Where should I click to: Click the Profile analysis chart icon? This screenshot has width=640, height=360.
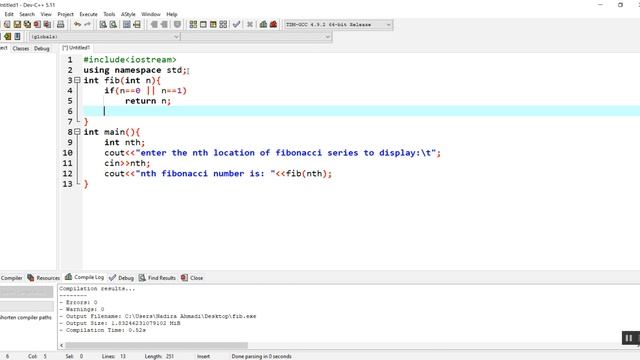[263, 24]
